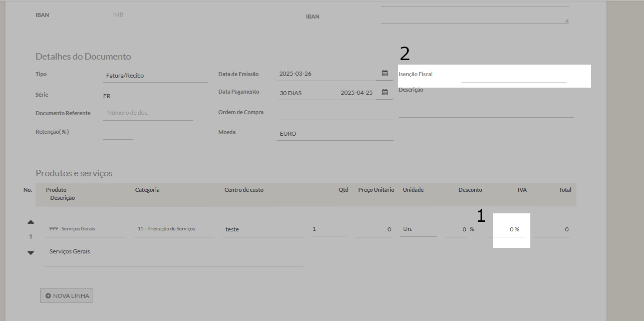Open category 15 - Prestação de Serviços field
This screenshot has width=644, height=321.
173,229
